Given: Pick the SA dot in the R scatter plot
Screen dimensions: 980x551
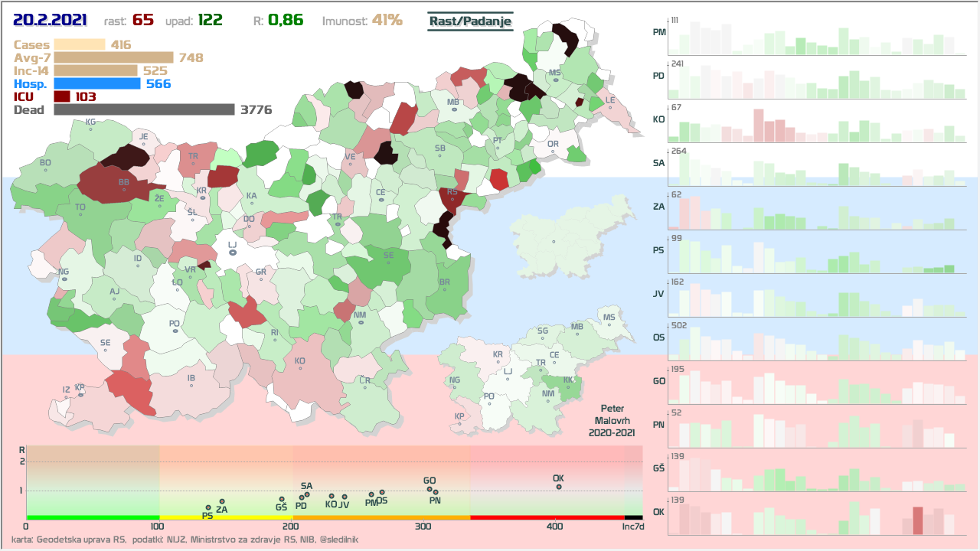Looking at the screenshot, I should coord(306,494).
